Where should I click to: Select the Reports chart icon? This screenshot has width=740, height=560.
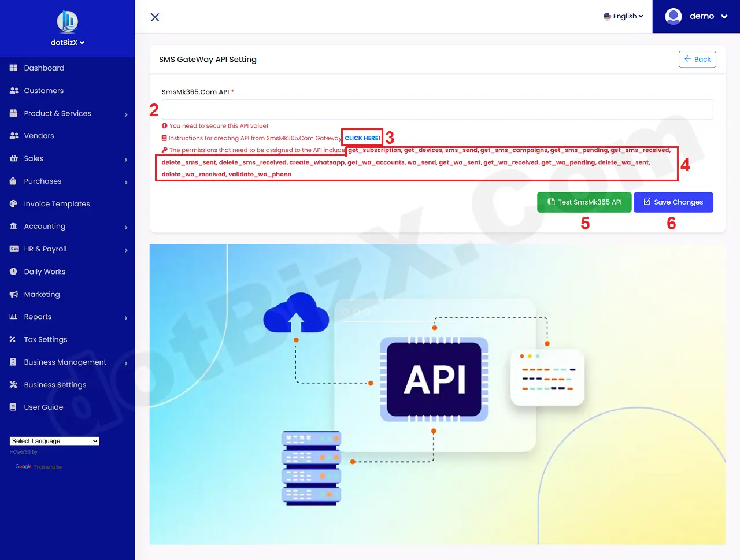click(x=13, y=317)
